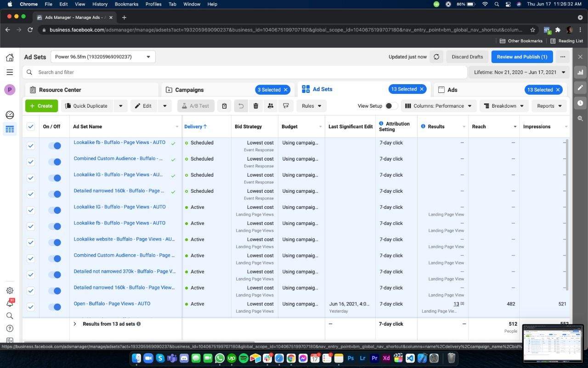Open the Reports dropdown

pyautogui.click(x=549, y=106)
